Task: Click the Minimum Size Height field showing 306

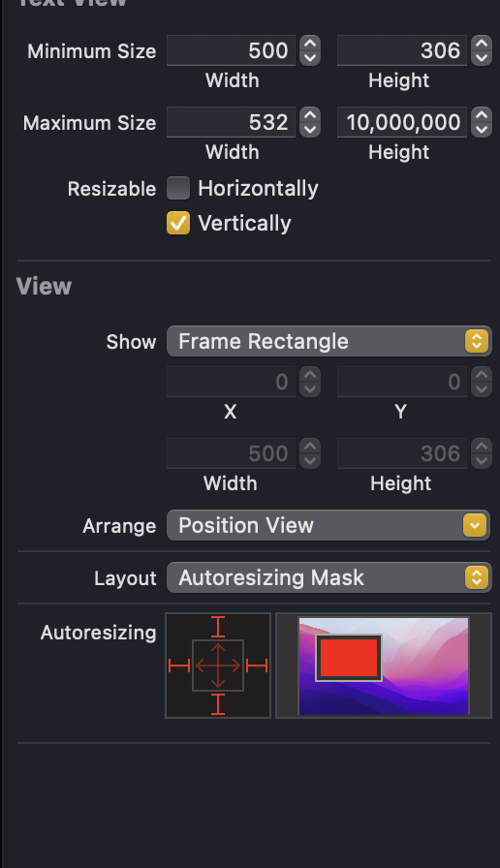Action: coord(402,50)
